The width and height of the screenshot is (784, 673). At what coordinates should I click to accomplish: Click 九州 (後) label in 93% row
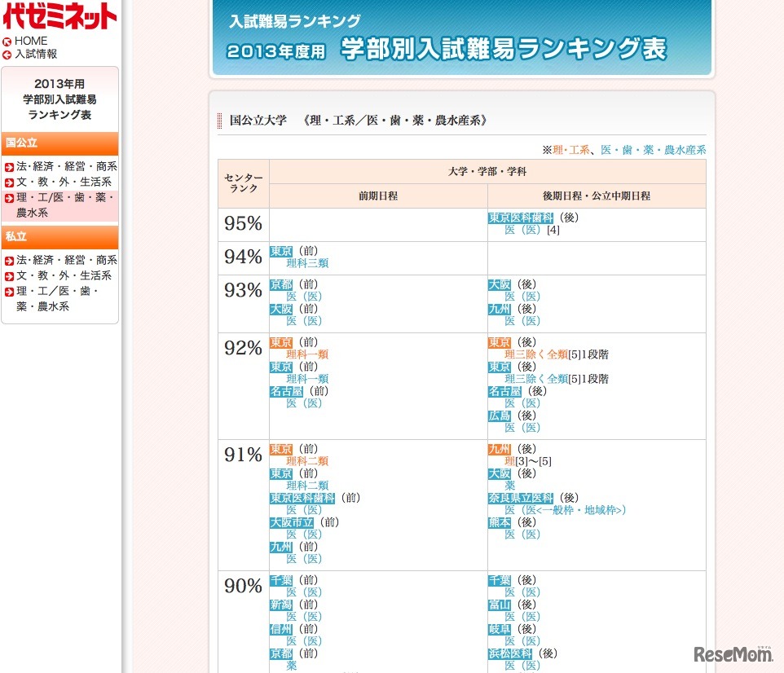coord(500,309)
